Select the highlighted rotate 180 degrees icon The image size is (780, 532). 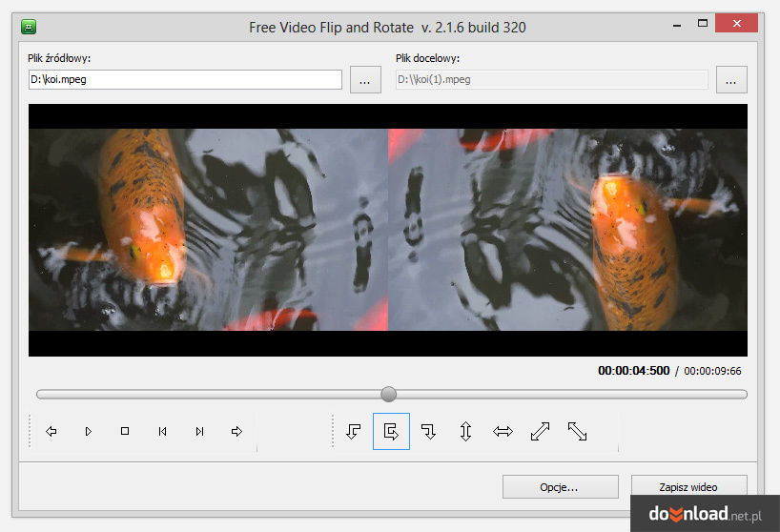[391, 431]
